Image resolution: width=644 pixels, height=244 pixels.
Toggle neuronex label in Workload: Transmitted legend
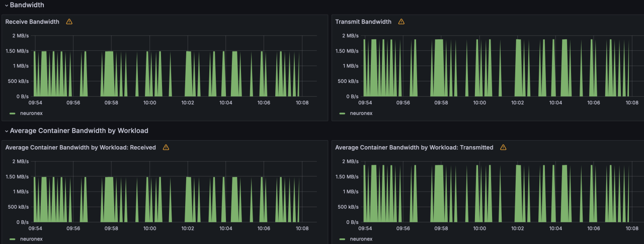pos(361,239)
